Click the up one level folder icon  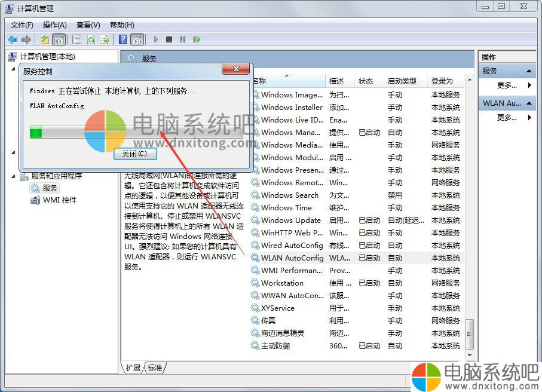tap(45, 40)
